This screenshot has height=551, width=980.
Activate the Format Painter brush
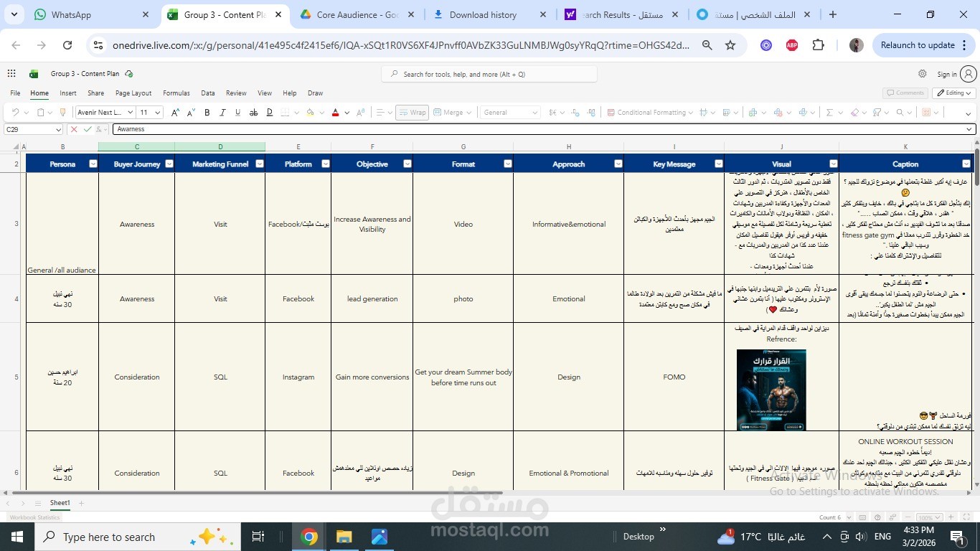click(62, 112)
